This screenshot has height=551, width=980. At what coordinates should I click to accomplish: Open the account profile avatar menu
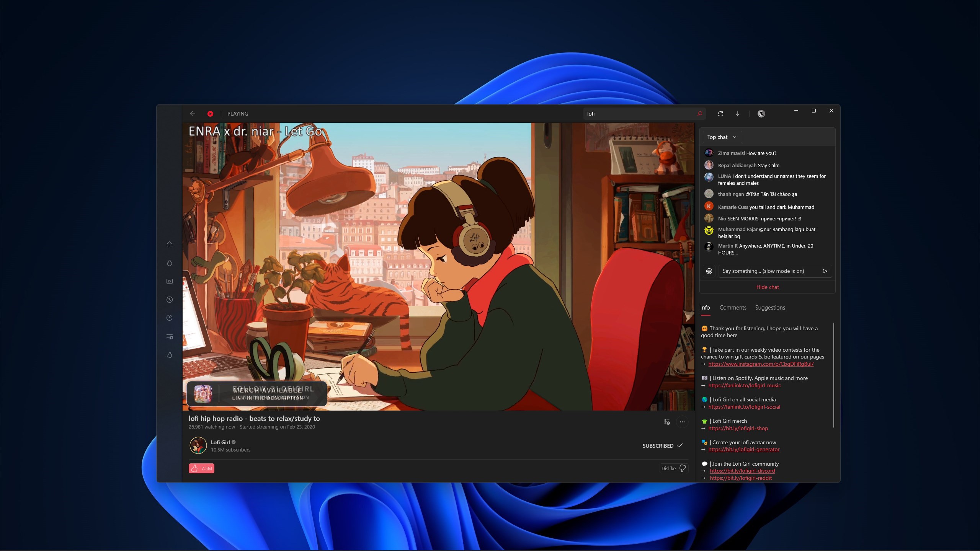point(761,114)
